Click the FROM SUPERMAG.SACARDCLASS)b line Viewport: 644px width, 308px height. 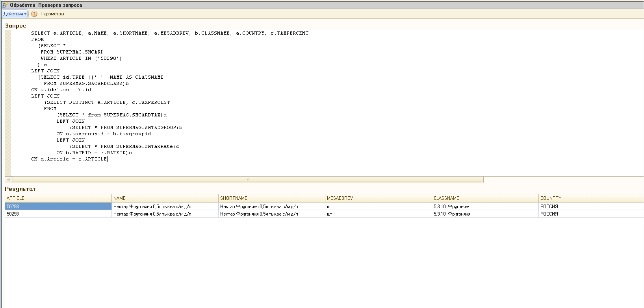(x=86, y=83)
